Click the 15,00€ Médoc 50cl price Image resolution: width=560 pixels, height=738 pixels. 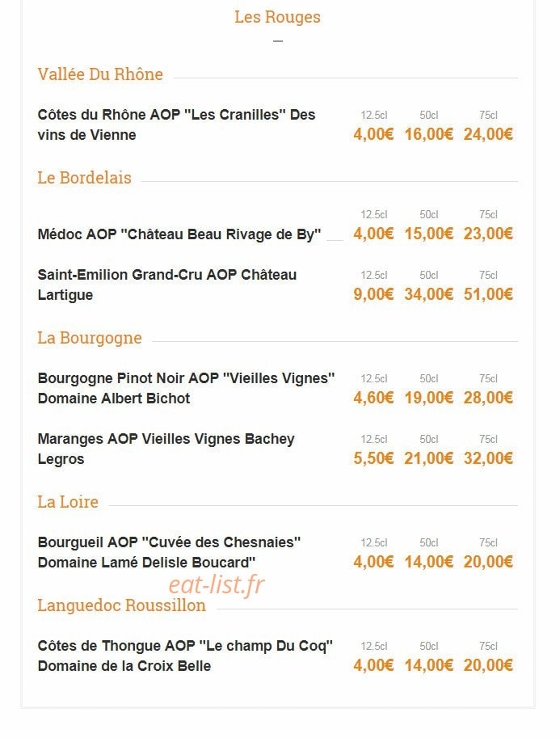pos(429,234)
